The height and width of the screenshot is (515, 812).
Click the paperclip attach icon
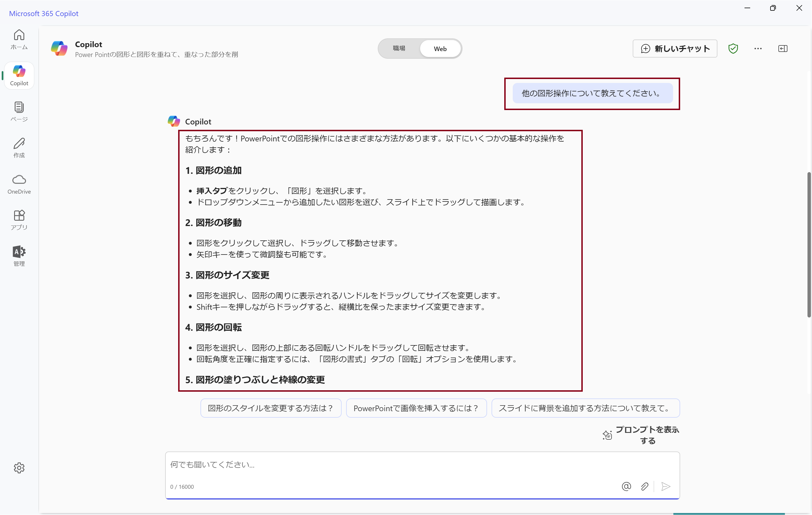(644, 486)
